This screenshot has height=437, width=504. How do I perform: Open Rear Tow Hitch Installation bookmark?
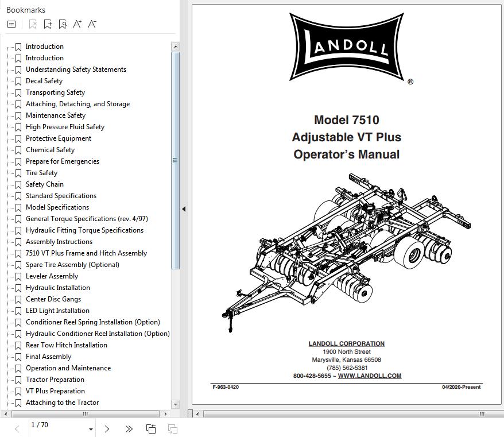click(x=67, y=345)
